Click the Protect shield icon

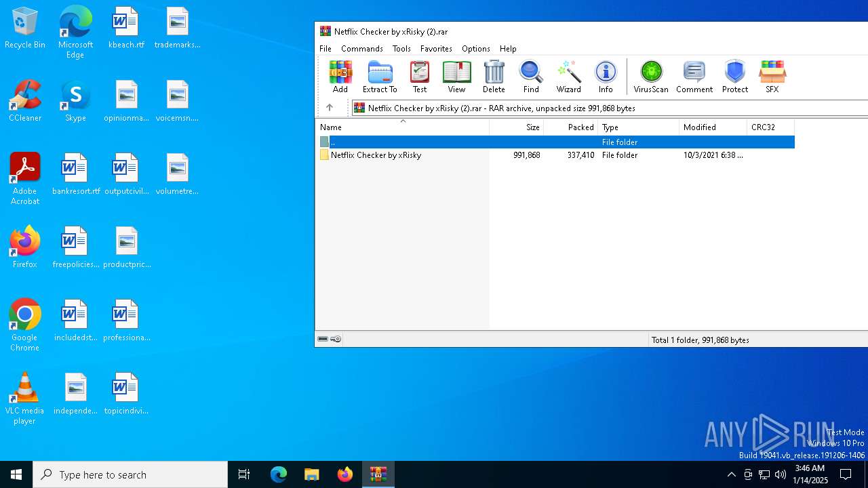point(735,77)
